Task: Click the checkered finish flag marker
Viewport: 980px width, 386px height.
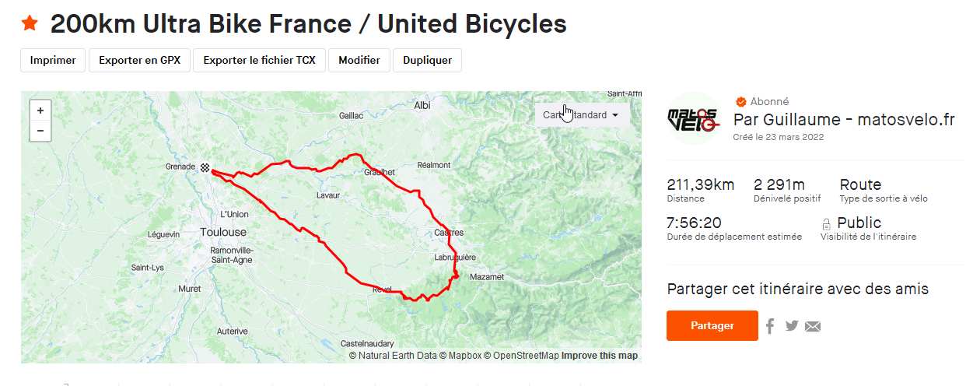Action: click(x=205, y=167)
